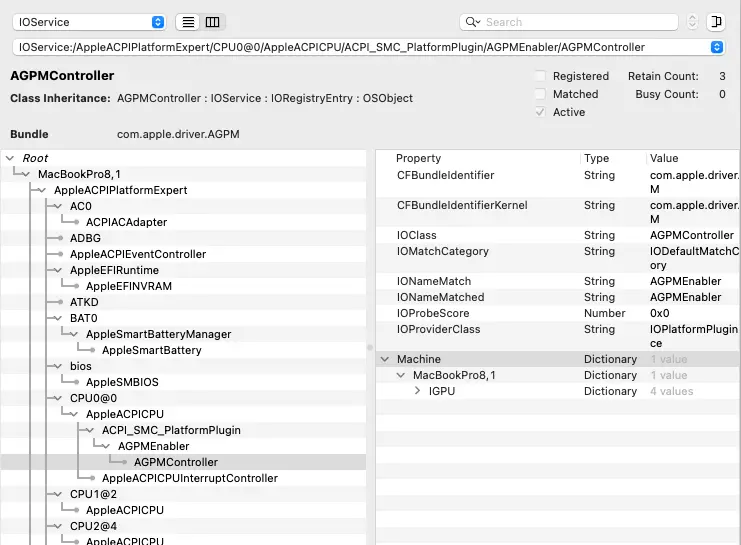741x545 pixels.
Task: Click the Search field
Action: (569, 22)
